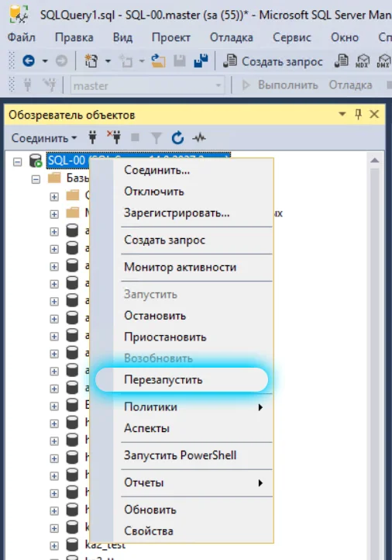Collapse the Базы folder node

[x=36, y=179]
